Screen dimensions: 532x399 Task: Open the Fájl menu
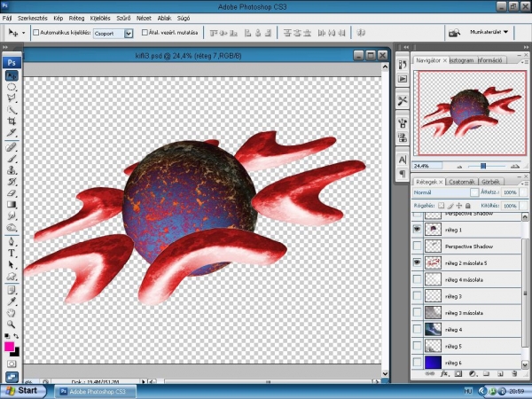(7, 18)
